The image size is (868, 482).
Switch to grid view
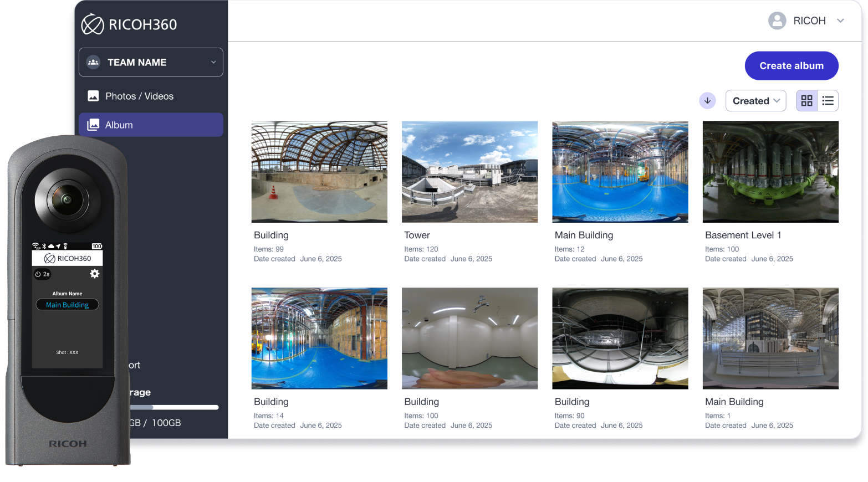(806, 101)
